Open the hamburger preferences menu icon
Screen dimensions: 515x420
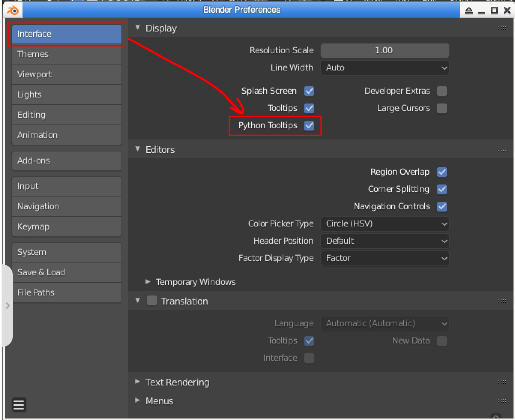pos(19,405)
